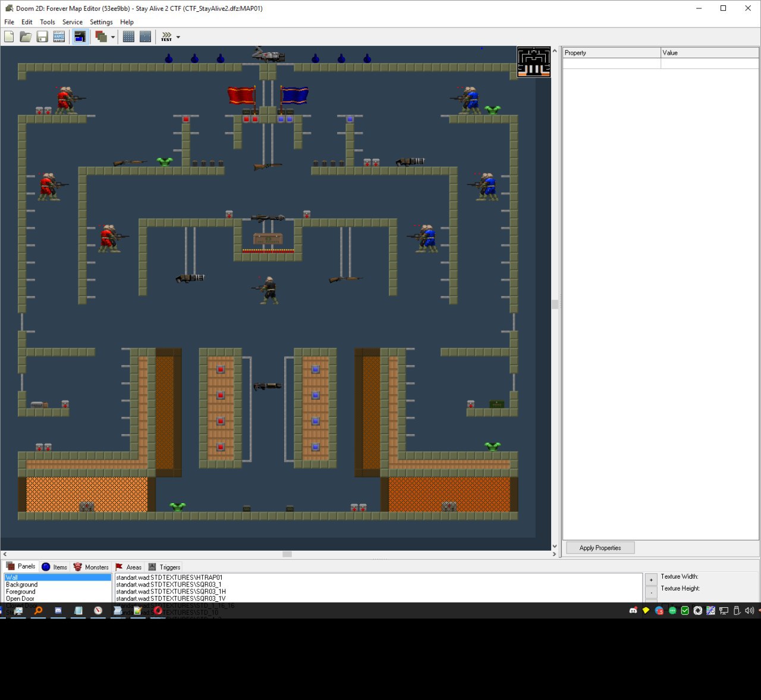Select texture STDTEXTURES\HTRAP01 in list
Viewport: 761px width, 700px height.
[x=378, y=577]
